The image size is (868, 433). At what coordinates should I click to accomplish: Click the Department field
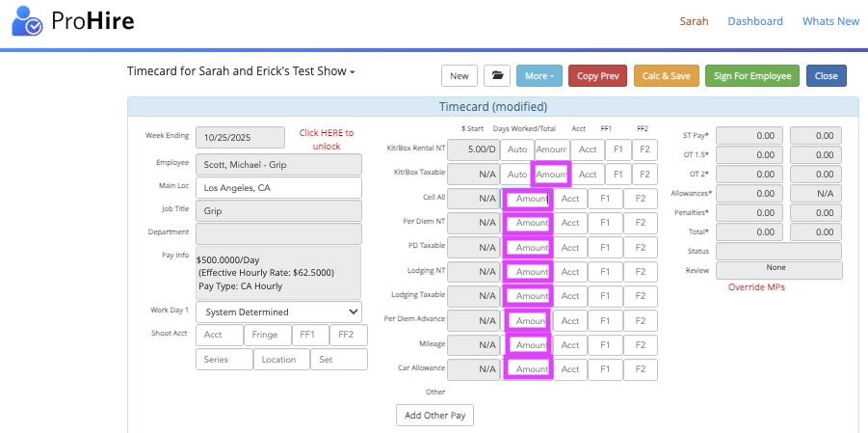(279, 234)
